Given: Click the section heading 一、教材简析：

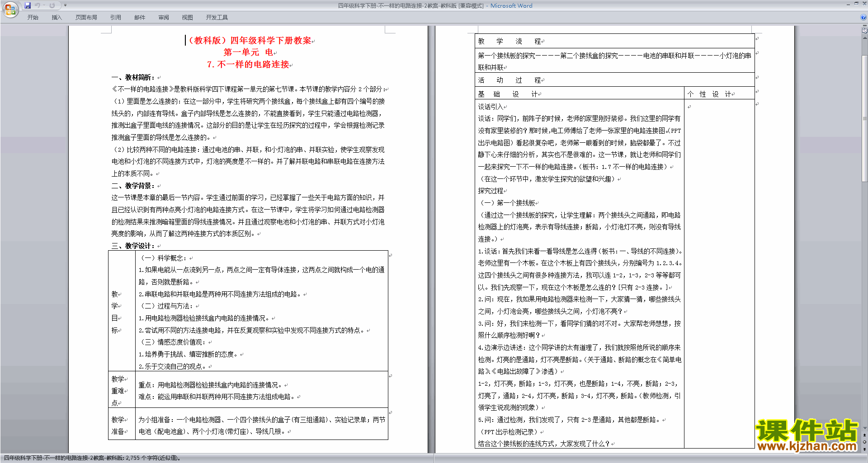Looking at the screenshot, I should [x=133, y=77].
